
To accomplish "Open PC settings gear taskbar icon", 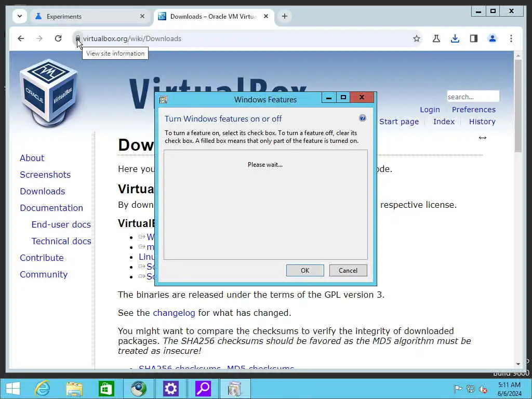I will click(x=170, y=389).
